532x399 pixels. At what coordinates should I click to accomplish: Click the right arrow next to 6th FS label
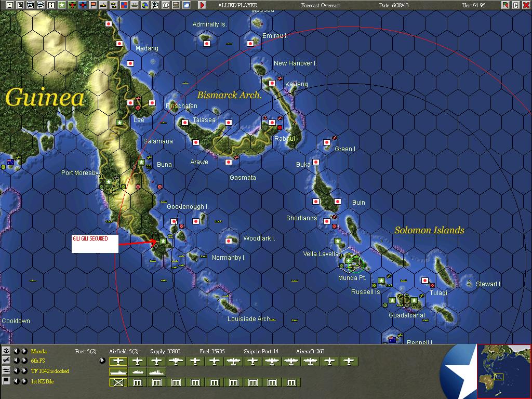(x=24, y=361)
